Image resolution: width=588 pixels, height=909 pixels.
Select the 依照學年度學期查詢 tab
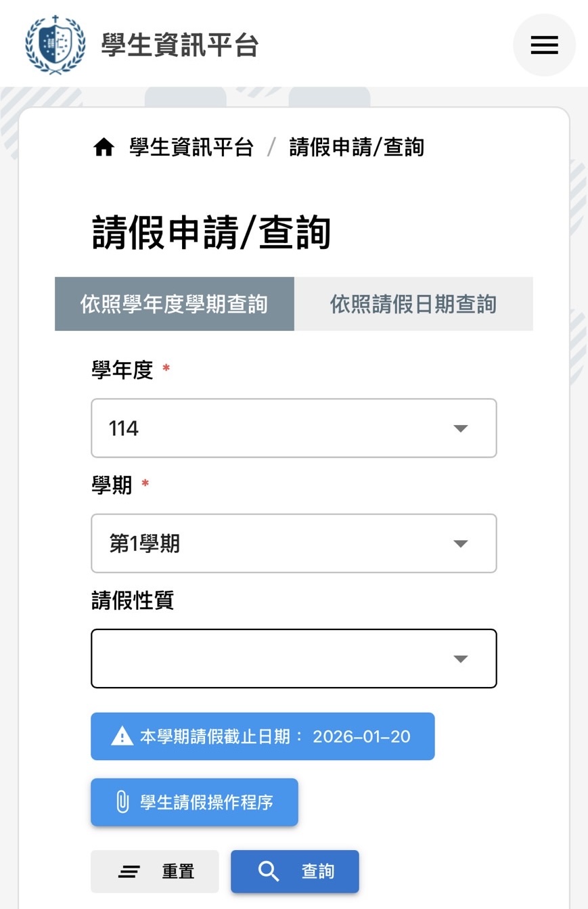coord(174,304)
